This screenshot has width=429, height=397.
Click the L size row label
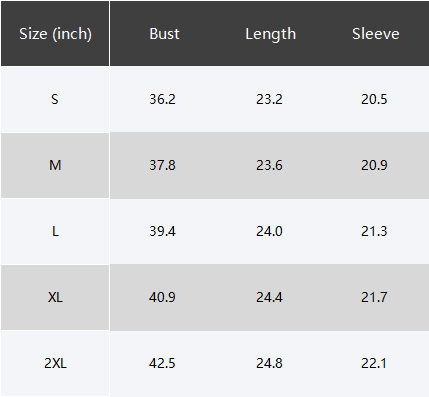tap(55, 231)
